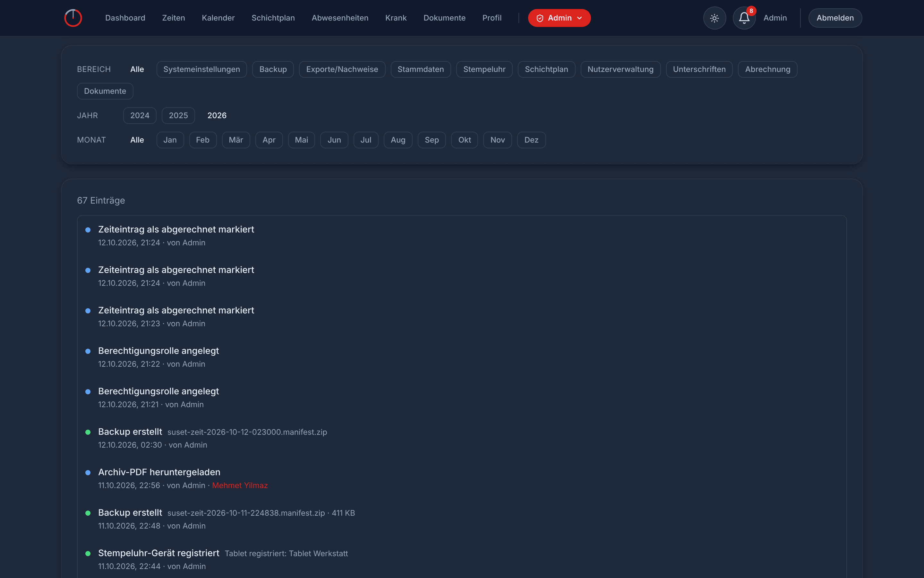Open the Kalender page
The image size is (924, 578).
pyautogui.click(x=218, y=18)
